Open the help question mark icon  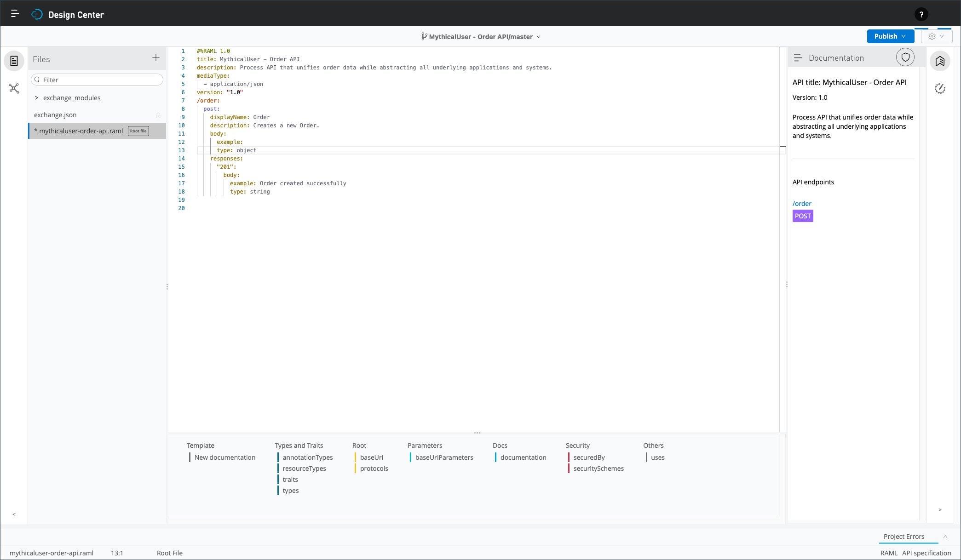(x=921, y=15)
